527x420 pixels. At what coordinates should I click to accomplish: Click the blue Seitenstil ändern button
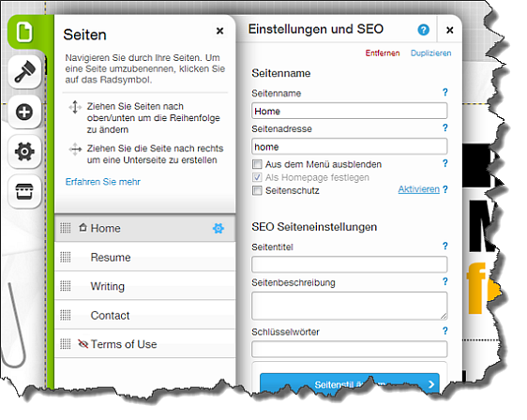tap(350, 383)
